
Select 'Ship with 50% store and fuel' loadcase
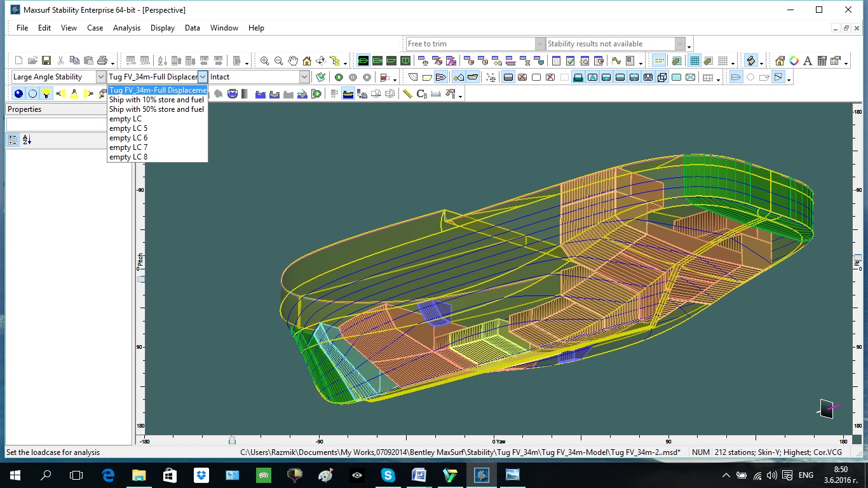pos(156,109)
